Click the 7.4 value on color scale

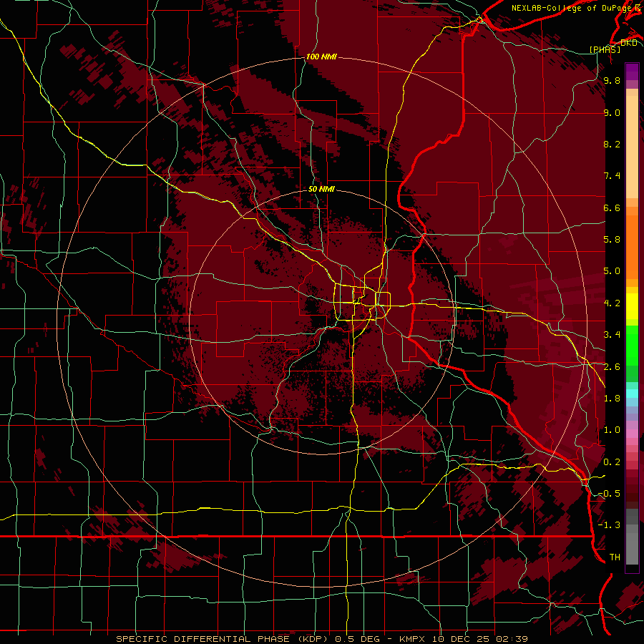click(x=612, y=176)
